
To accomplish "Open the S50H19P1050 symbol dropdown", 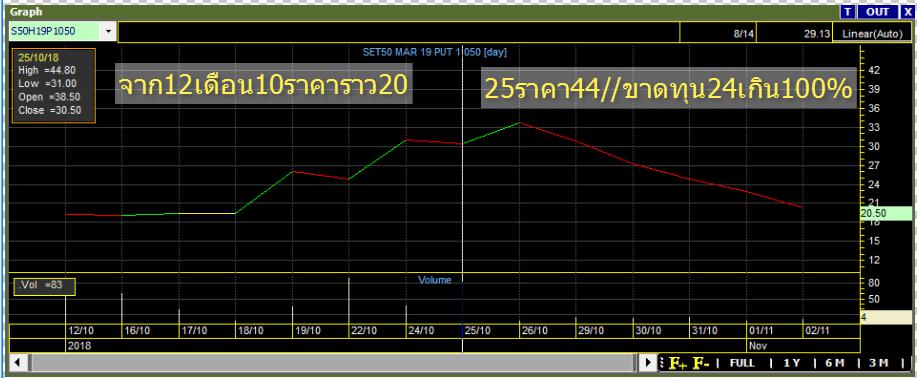I will click(x=108, y=32).
